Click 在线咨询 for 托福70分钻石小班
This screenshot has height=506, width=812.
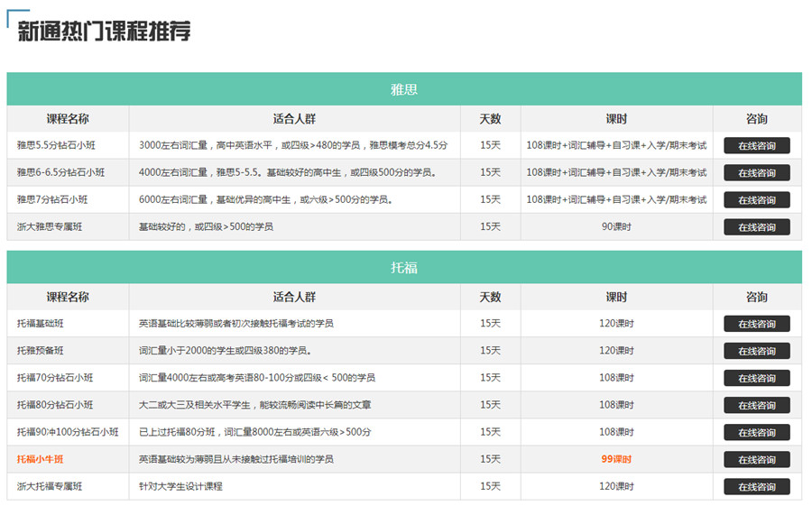(x=756, y=378)
